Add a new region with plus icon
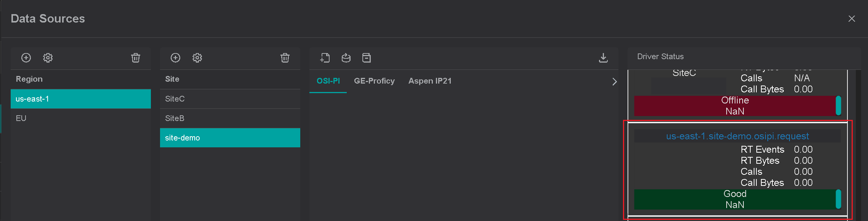 tap(26, 58)
